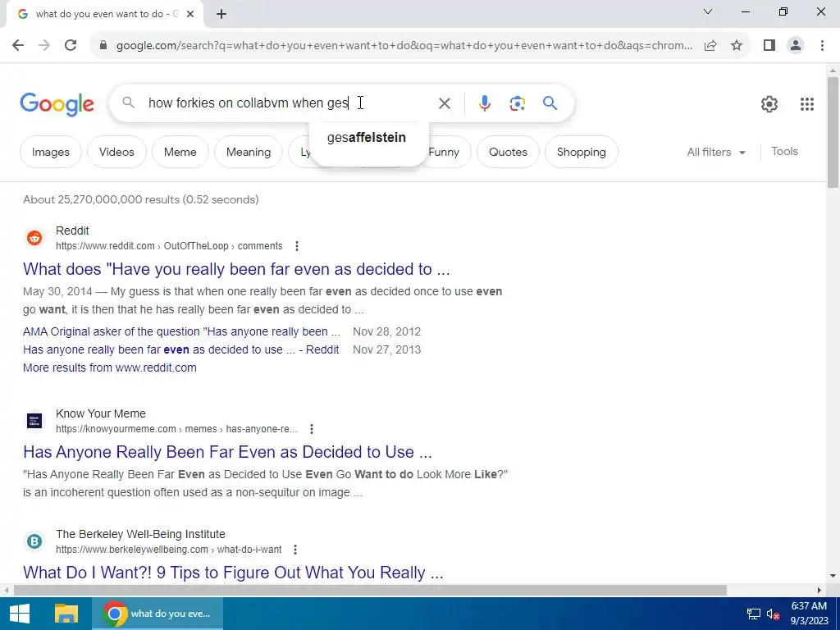
Task: Click the Reddit favicon on first result
Action: [34, 238]
